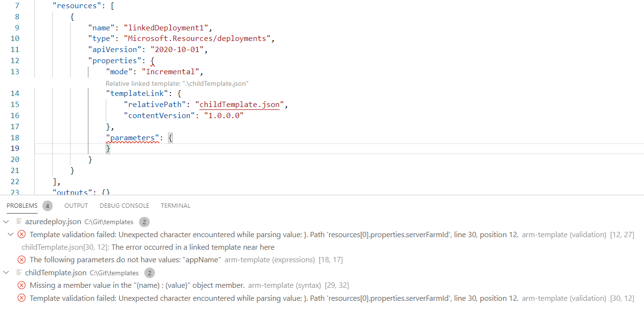
Task: Click the file icon next to azuredeploy.json
Action: [x=19, y=222]
